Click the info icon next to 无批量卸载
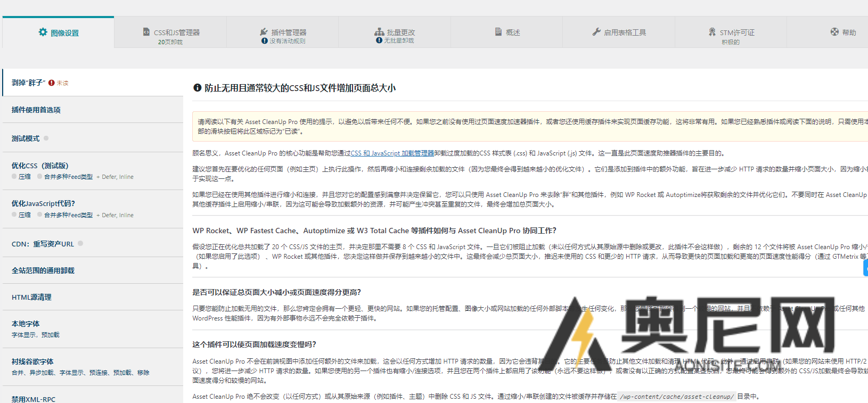This screenshot has width=868, height=403. tap(379, 40)
